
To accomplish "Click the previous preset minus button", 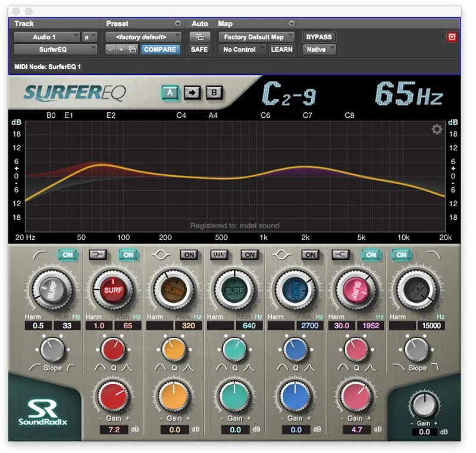I will (110, 49).
